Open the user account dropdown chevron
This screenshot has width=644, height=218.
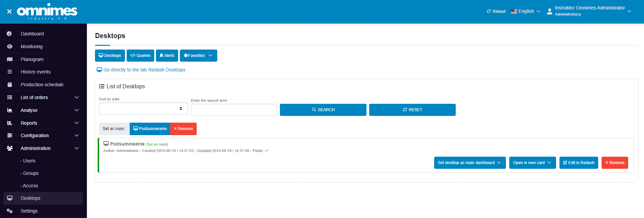coord(630,11)
